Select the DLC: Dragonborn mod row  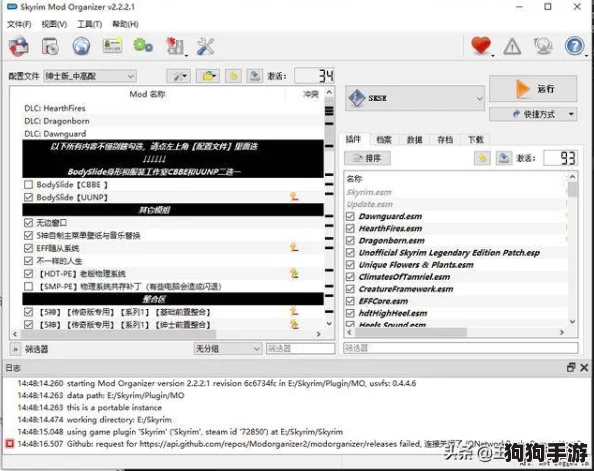(172, 121)
